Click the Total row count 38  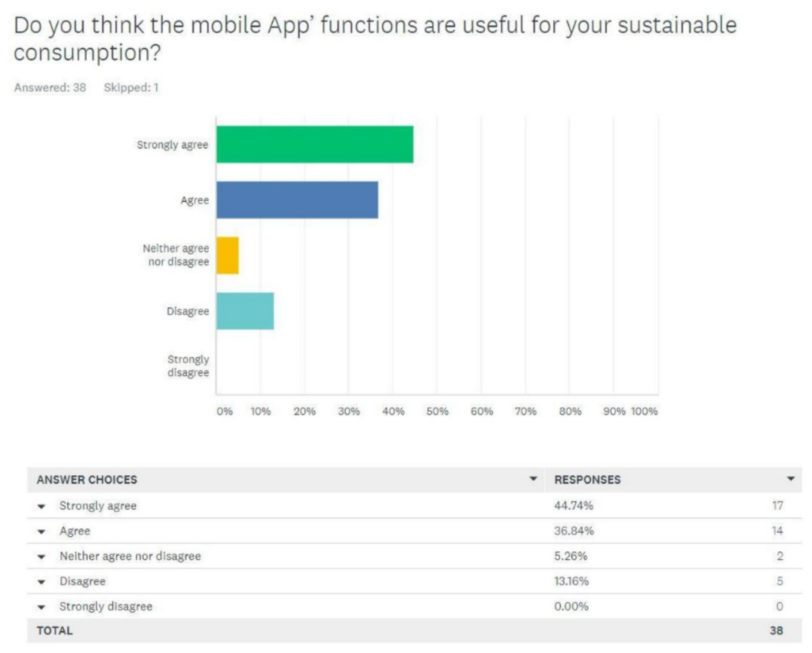click(776, 631)
